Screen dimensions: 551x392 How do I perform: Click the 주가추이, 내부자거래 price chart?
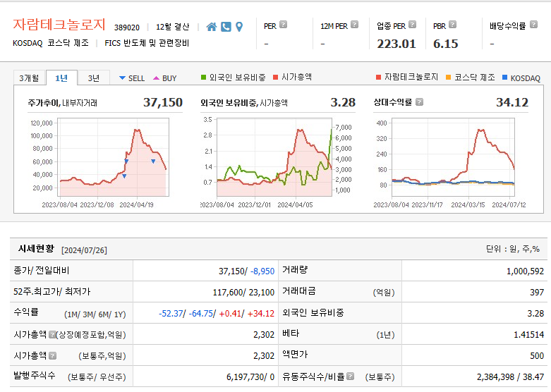tap(113, 157)
